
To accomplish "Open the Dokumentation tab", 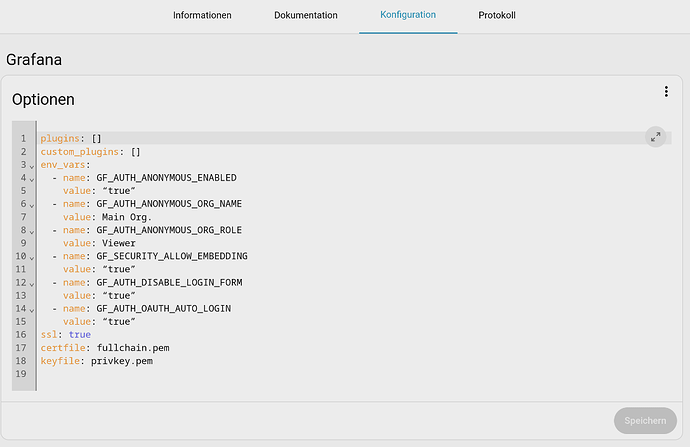I will point(306,15).
